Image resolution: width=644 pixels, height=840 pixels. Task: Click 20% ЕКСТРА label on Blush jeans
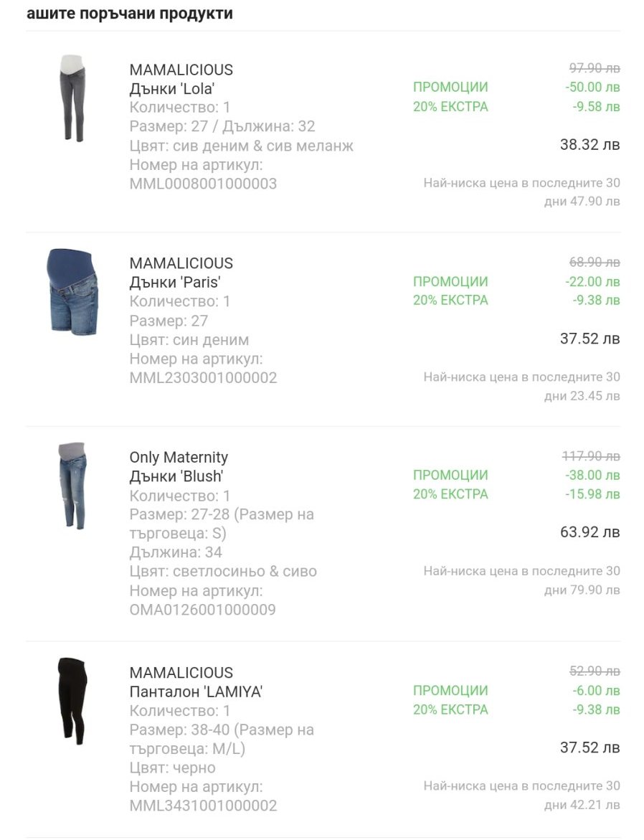coord(450,494)
